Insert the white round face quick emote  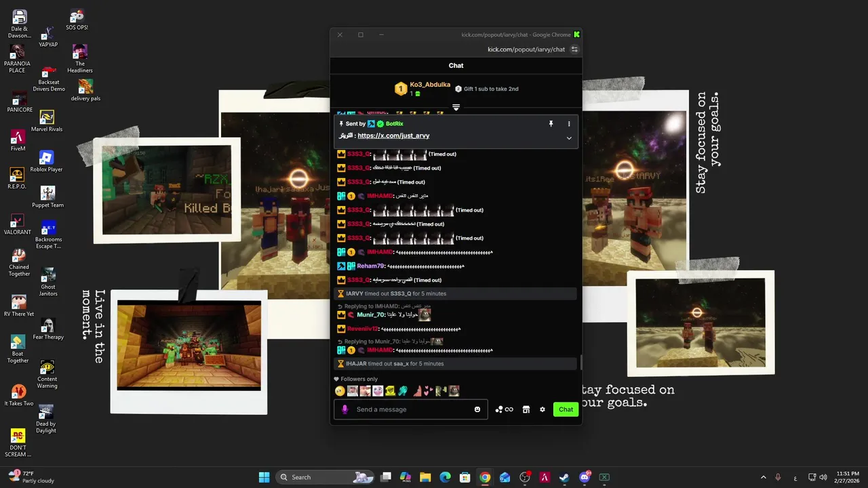(378, 391)
